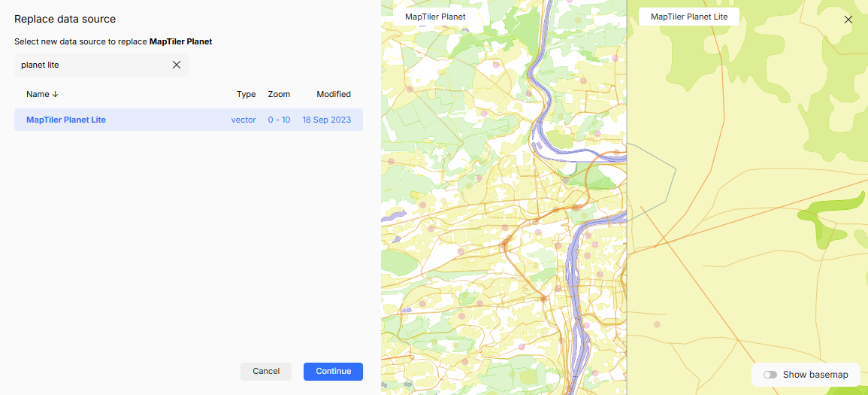Viewport: 868px width, 395px height.
Task: Click the sort arrow beside Name
Action: (56, 95)
